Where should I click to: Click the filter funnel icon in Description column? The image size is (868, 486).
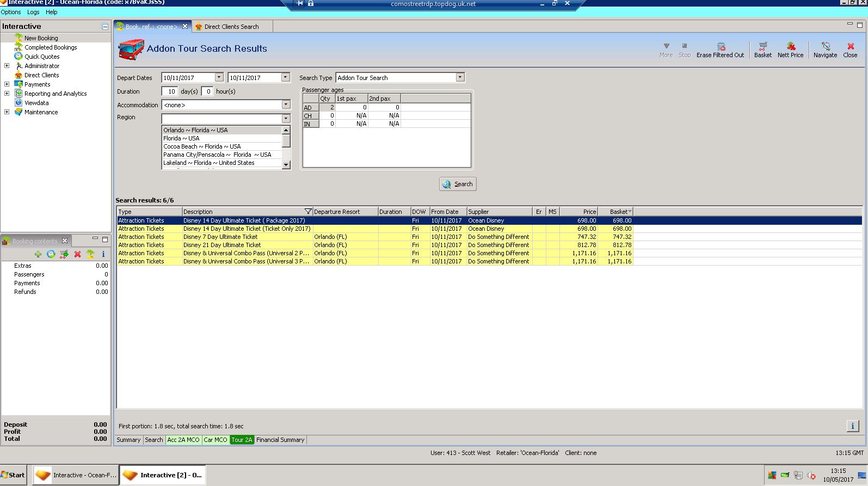(x=308, y=212)
